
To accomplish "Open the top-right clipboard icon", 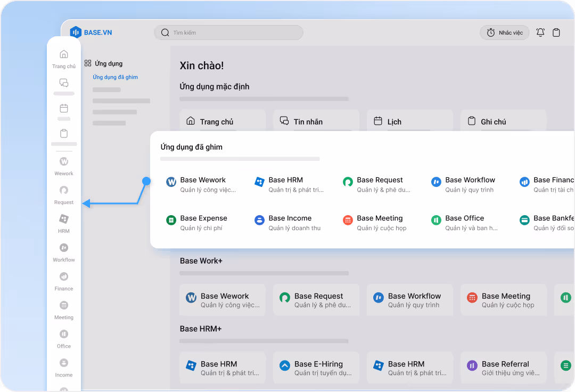I will coord(556,32).
